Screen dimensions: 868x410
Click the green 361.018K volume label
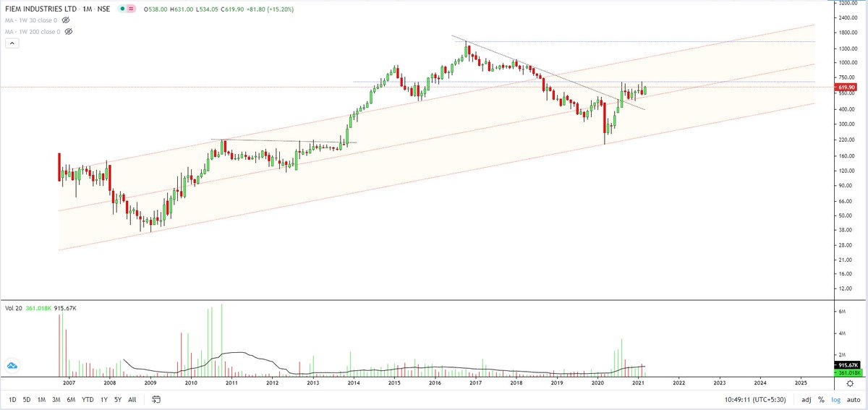coord(847,372)
